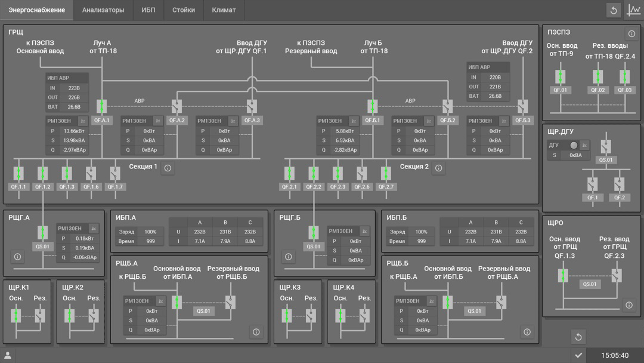Switch to the Анализаторы tab
The image size is (644, 363).
pos(103,10)
